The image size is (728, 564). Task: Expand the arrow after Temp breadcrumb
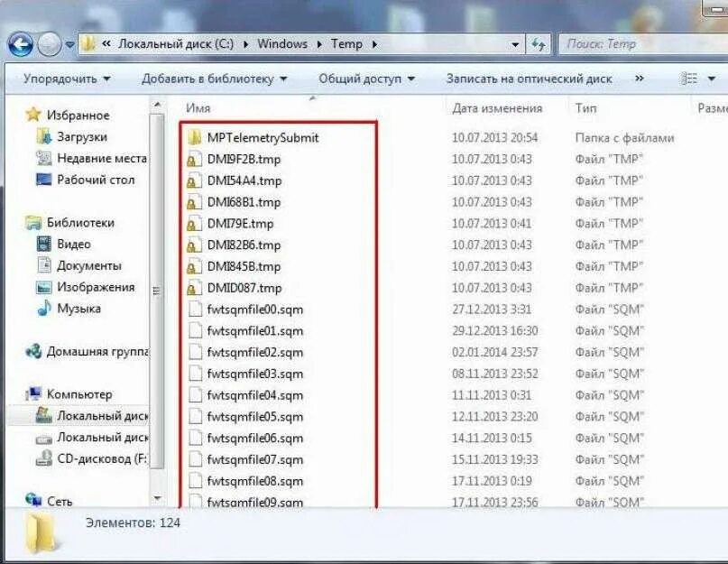[x=374, y=44]
